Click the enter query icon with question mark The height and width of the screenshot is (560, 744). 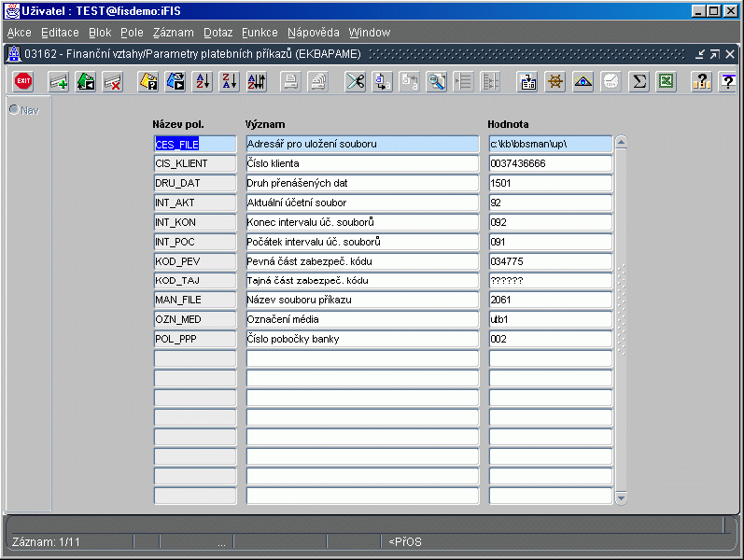click(x=148, y=81)
